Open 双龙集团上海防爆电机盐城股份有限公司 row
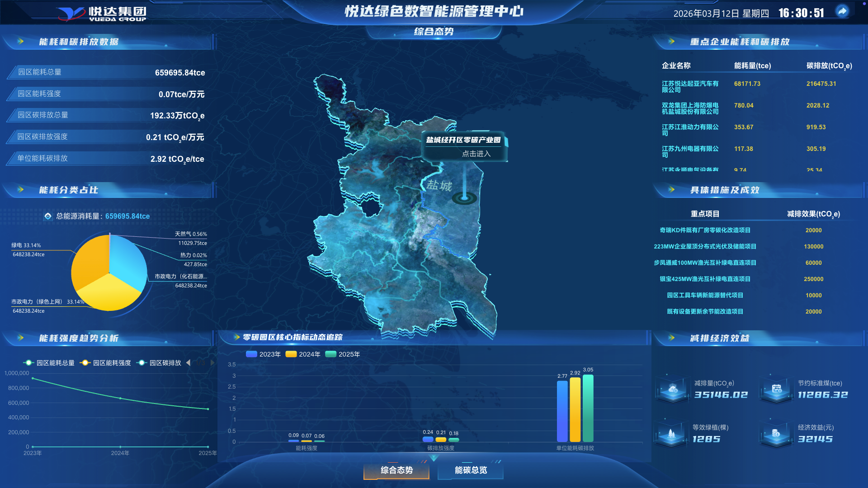This screenshot has height=488, width=868. click(758, 108)
